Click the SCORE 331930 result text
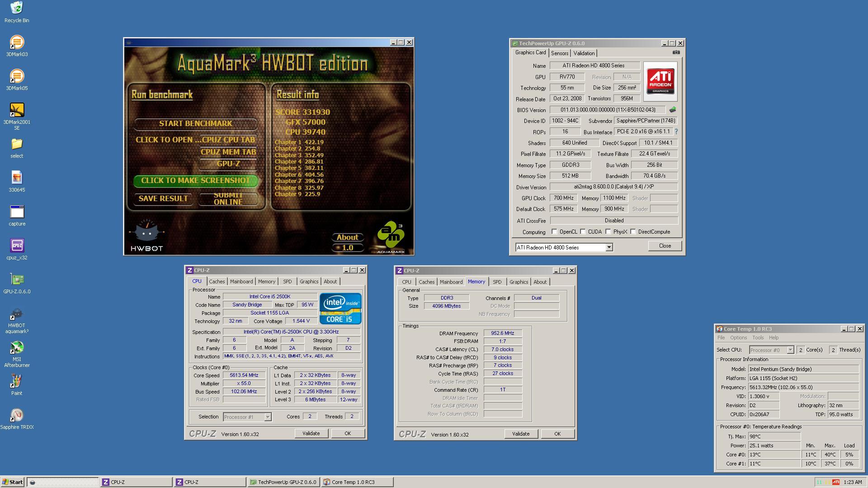The height and width of the screenshot is (488, 868). (302, 112)
